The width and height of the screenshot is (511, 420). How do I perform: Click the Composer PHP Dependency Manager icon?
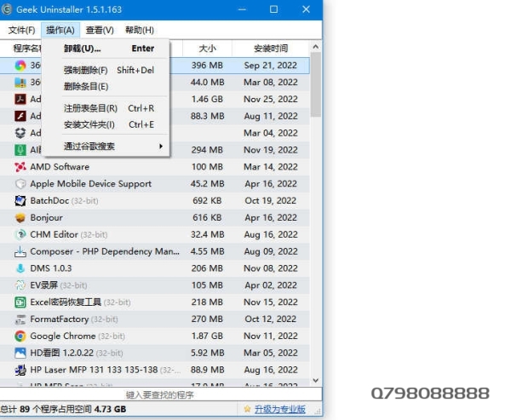tap(20, 251)
